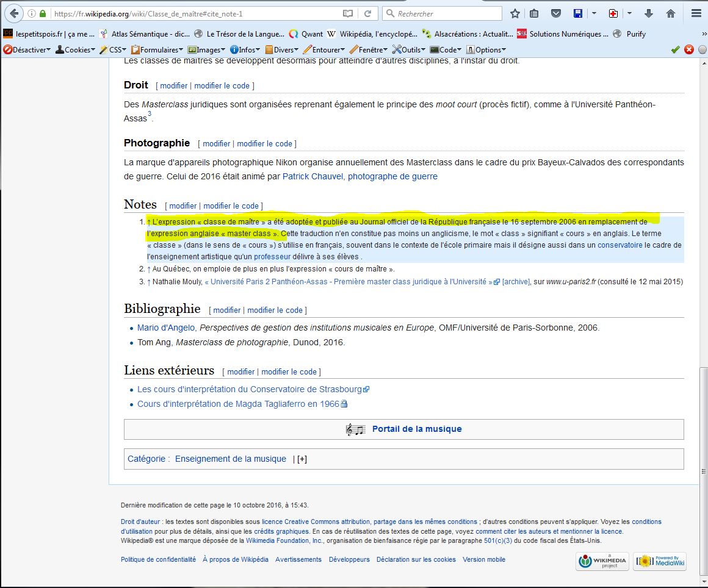
Task: Expand the CSS dropdown menu
Action: pyautogui.click(x=114, y=49)
